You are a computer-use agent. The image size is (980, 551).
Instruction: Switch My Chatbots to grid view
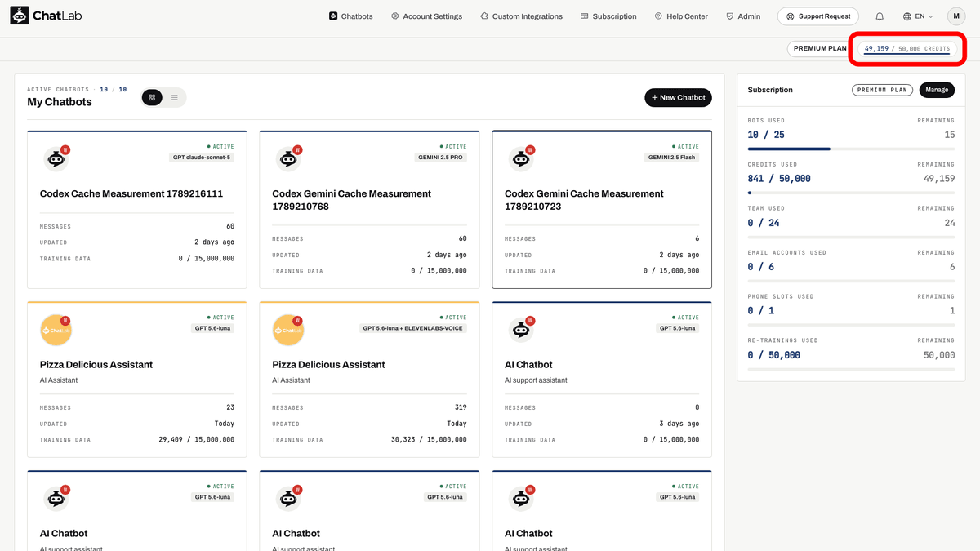(152, 98)
